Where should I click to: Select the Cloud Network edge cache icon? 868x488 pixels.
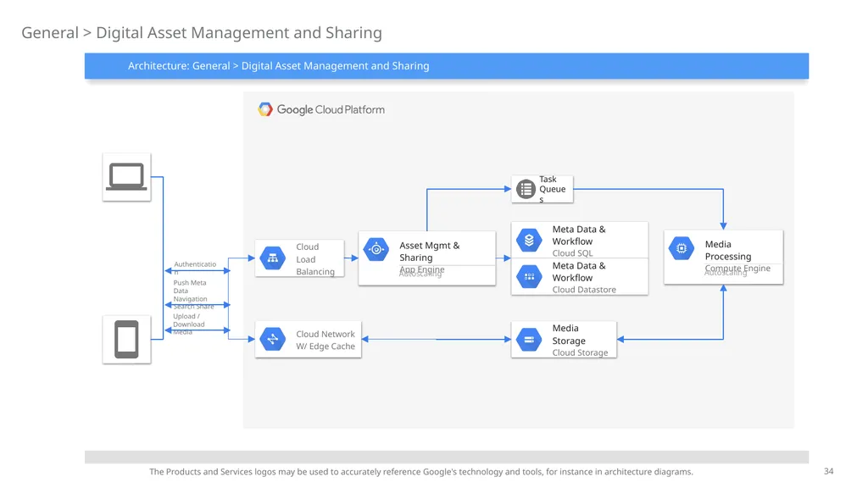(273, 339)
